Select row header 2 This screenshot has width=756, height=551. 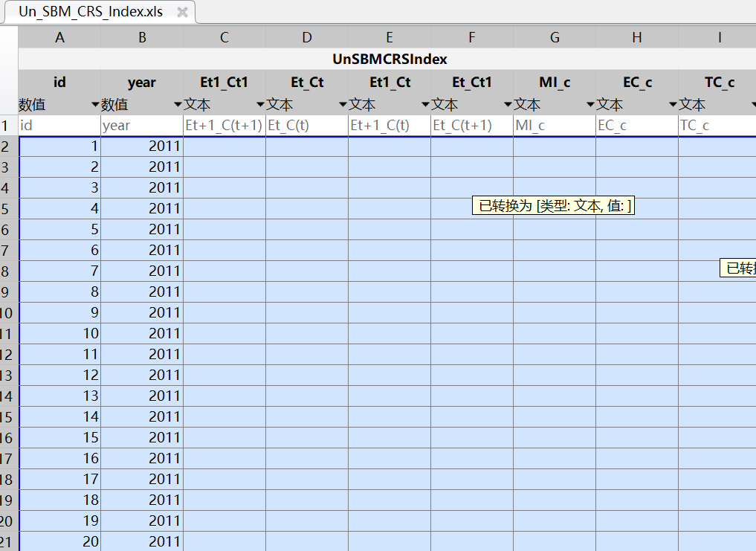tap(9, 146)
